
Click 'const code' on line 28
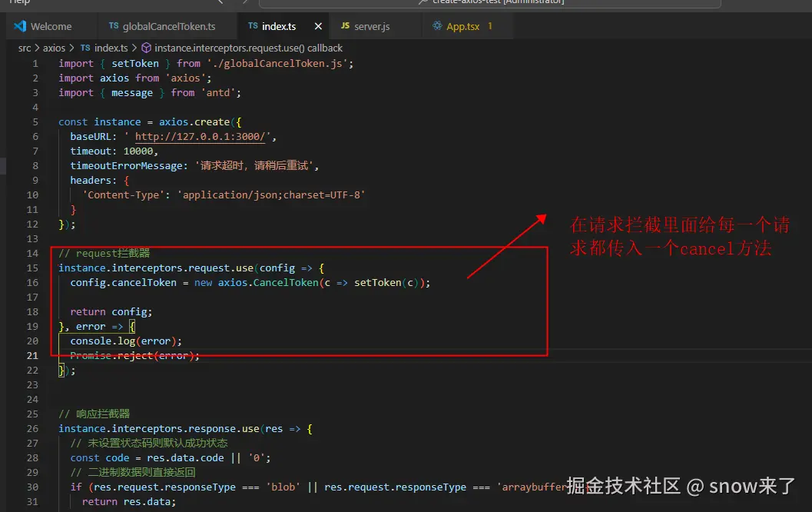coord(100,458)
